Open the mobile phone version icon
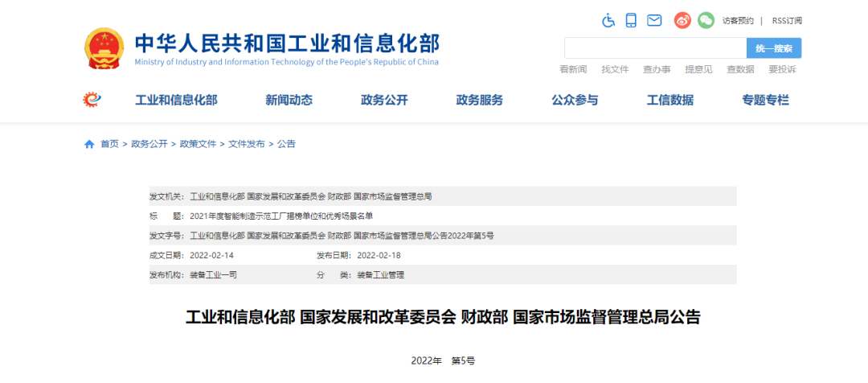868x383 pixels. pos(632,20)
